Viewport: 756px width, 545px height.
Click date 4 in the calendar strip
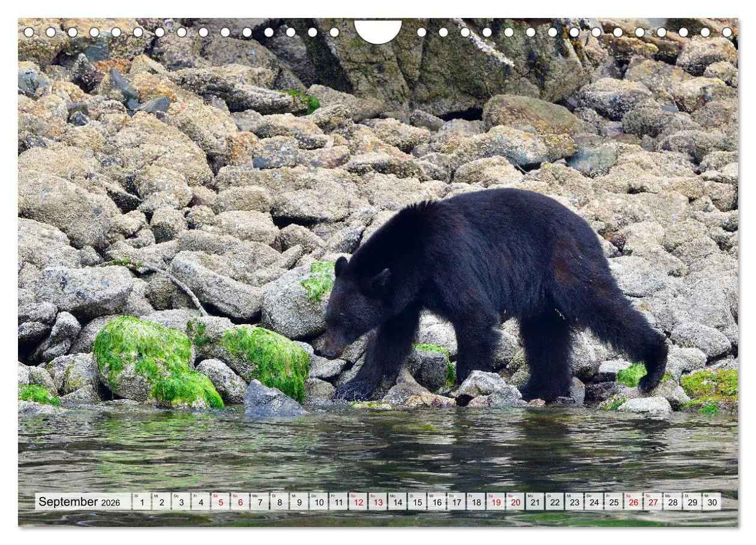click(x=200, y=502)
